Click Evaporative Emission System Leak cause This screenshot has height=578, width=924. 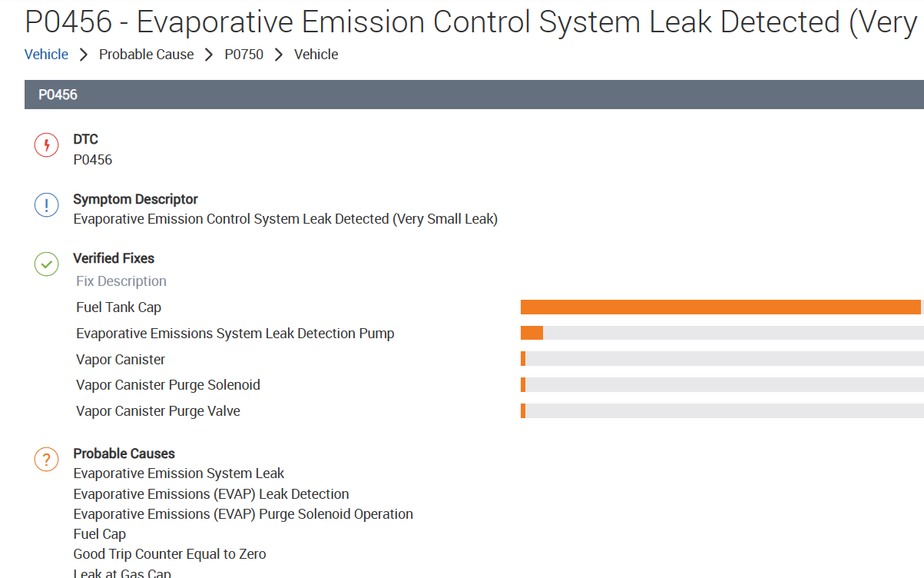pyautogui.click(x=178, y=473)
